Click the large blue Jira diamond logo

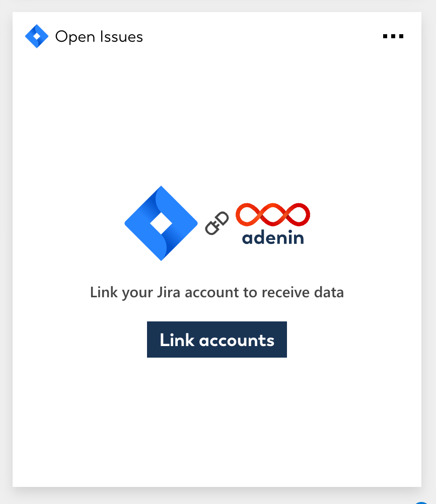tap(161, 223)
